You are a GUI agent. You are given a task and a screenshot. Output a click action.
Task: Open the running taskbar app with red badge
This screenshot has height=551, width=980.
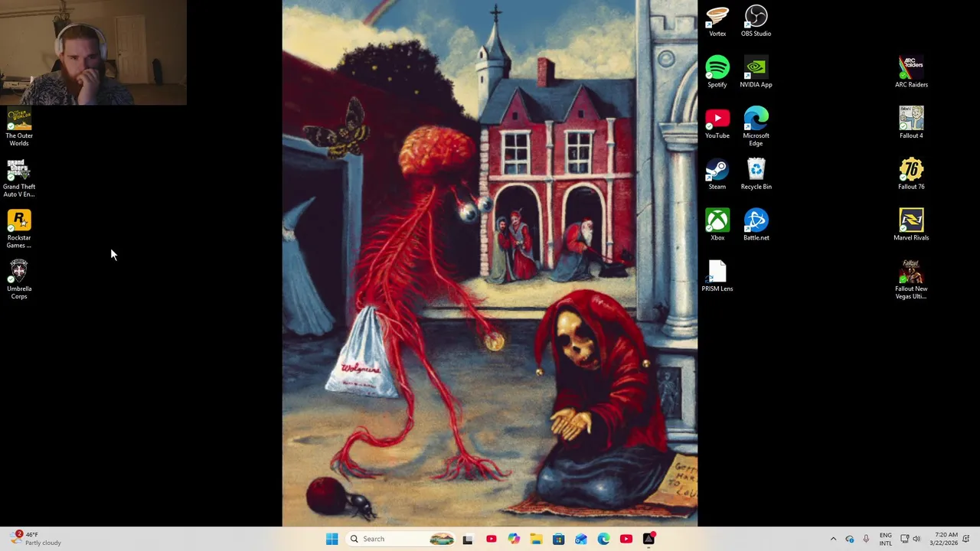(648, 539)
